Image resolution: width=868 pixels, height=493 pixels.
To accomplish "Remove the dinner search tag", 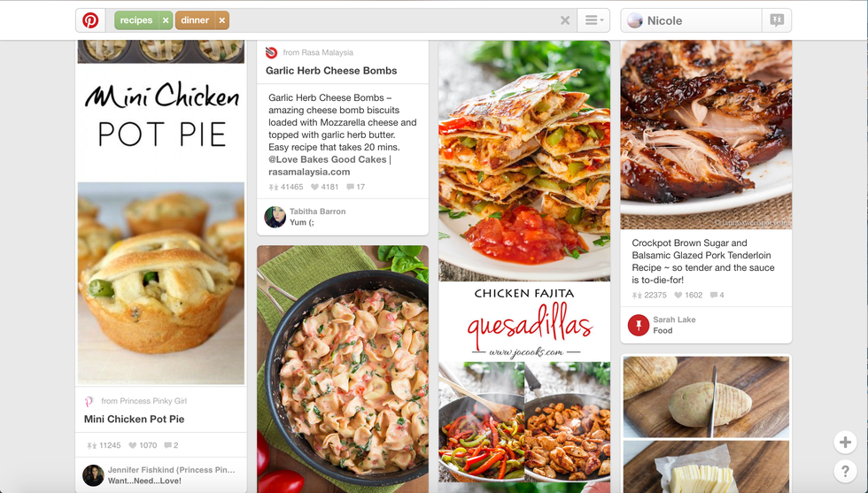I will [221, 20].
